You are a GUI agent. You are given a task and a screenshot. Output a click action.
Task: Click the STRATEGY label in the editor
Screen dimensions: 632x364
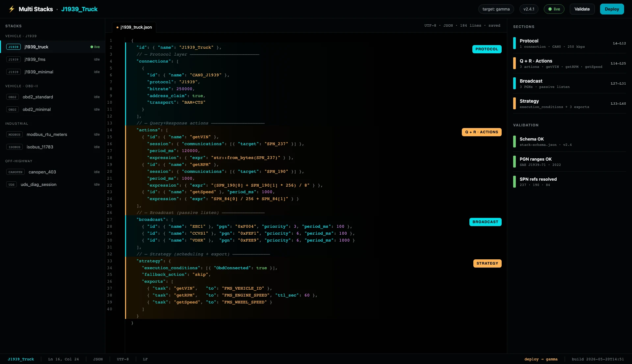tap(487, 263)
